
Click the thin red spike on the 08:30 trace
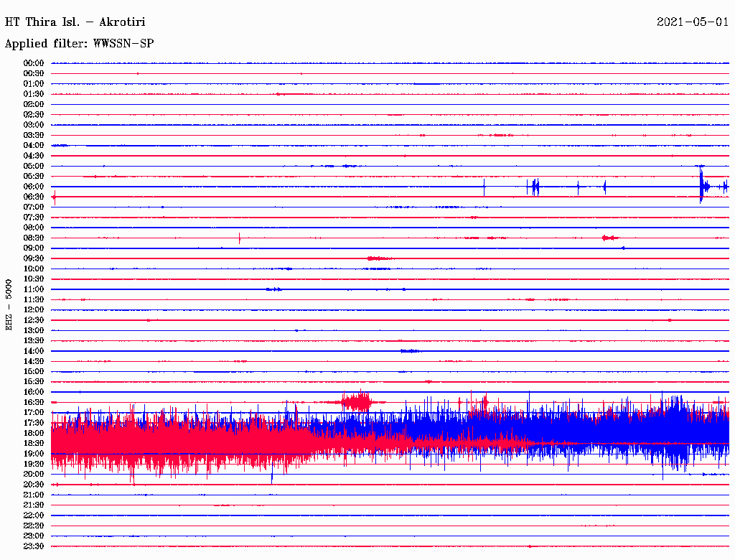[x=239, y=238]
